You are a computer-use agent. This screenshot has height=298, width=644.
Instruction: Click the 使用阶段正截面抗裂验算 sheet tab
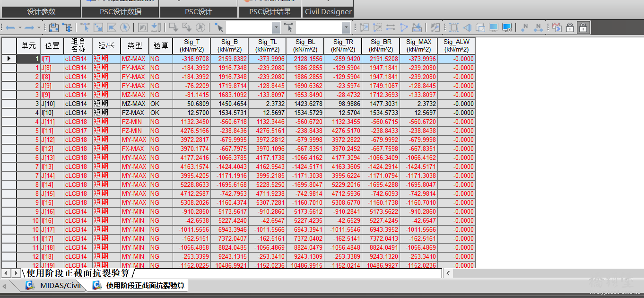point(78,273)
